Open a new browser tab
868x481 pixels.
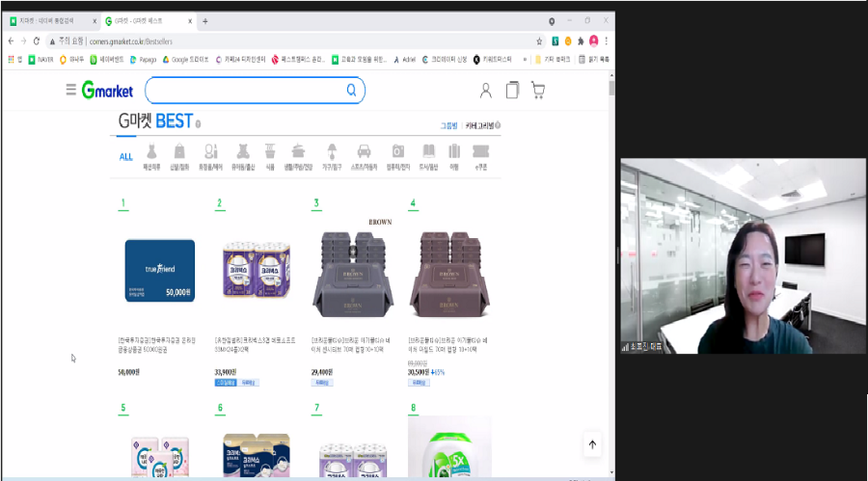205,21
